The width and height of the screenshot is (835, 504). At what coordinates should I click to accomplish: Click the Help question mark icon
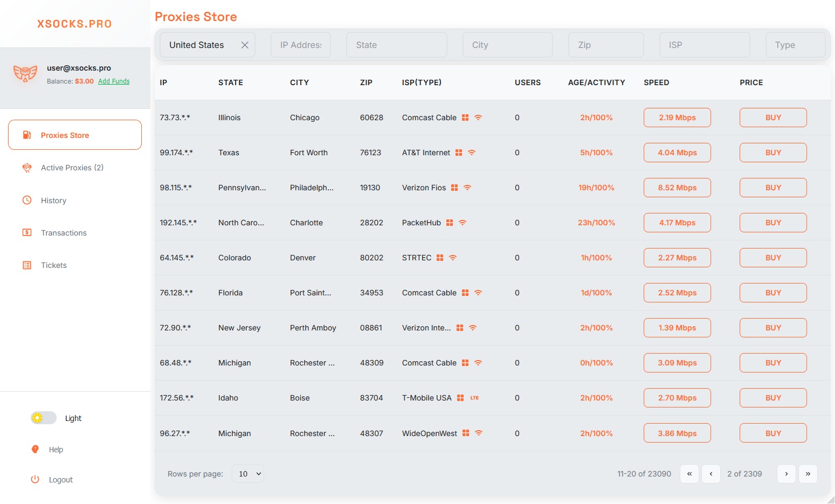[x=34, y=449]
